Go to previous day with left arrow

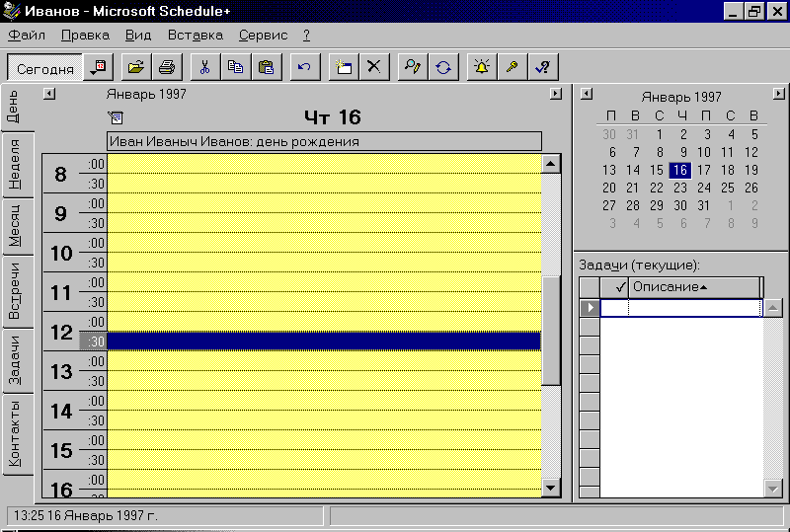tap(48, 94)
